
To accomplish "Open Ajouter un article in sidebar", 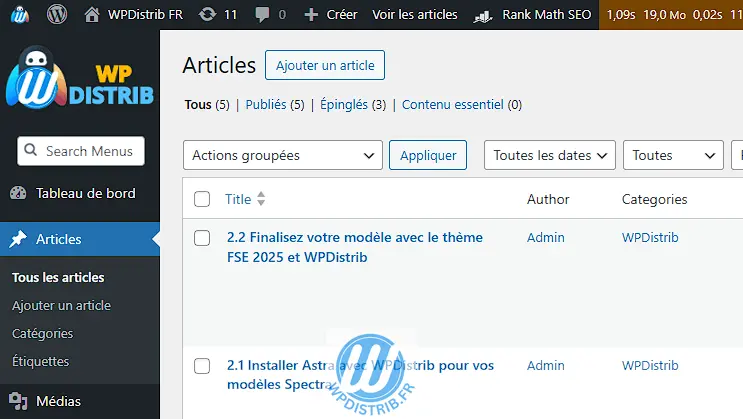I will pos(62,305).
